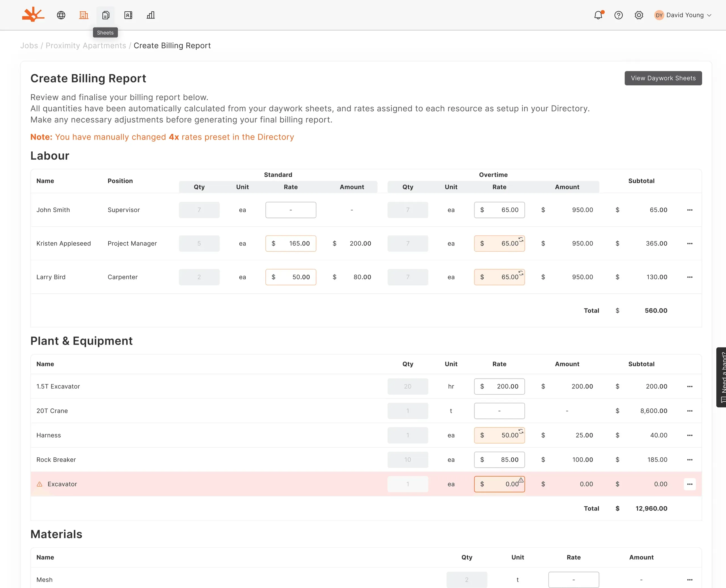
Task: Open the globe icon in navigation
Action: tap(61, 15)
